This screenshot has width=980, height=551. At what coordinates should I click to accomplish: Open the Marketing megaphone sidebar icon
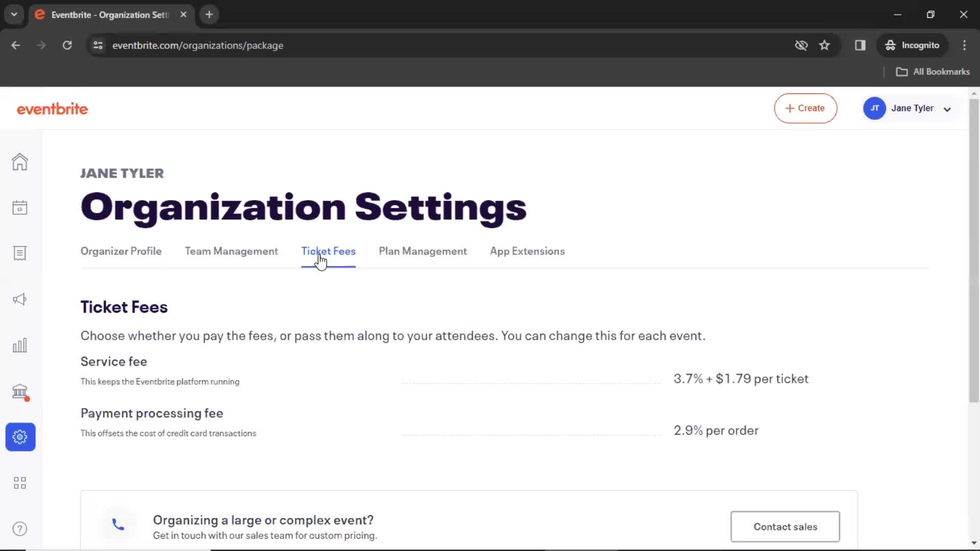pyautogui.click(x=20, y=299)
